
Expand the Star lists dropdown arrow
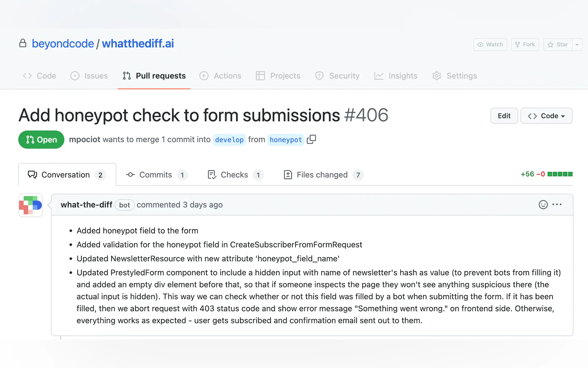tap(577, 44)
